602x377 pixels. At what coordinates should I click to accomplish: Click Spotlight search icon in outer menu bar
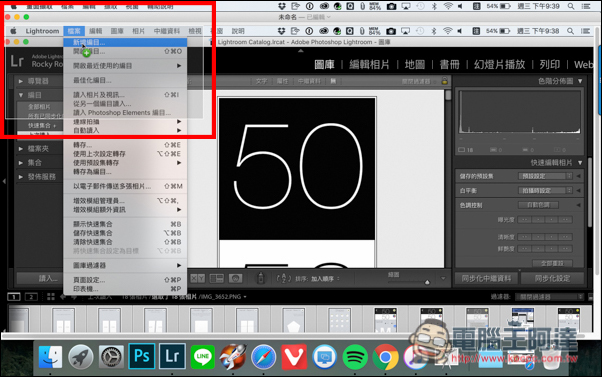tap(571, 6)
